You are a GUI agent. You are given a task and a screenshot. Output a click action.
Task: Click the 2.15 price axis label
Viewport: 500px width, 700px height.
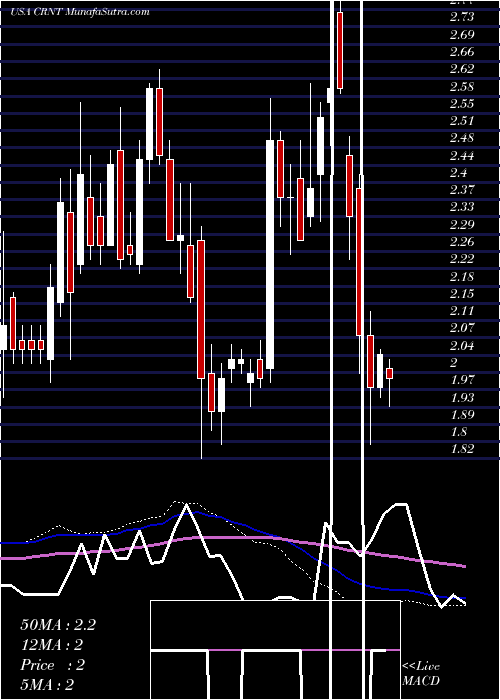coord(462,294)
